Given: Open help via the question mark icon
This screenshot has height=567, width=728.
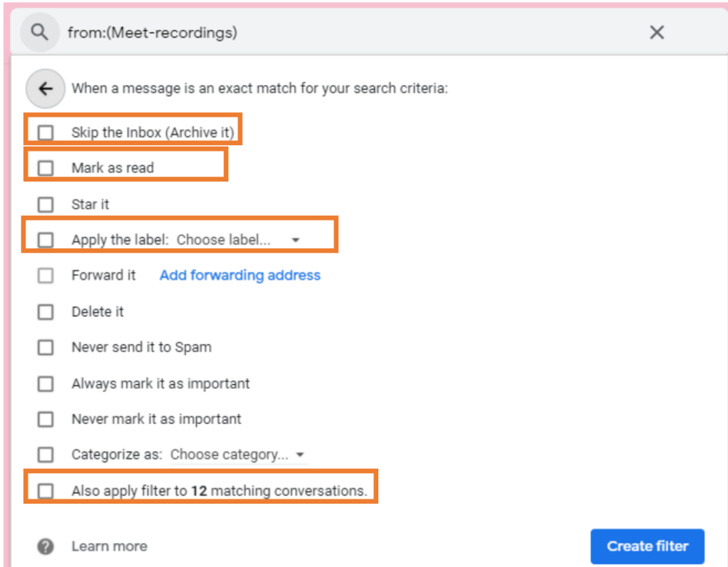Looking at the screenshot, I should [x=45, y=546].
